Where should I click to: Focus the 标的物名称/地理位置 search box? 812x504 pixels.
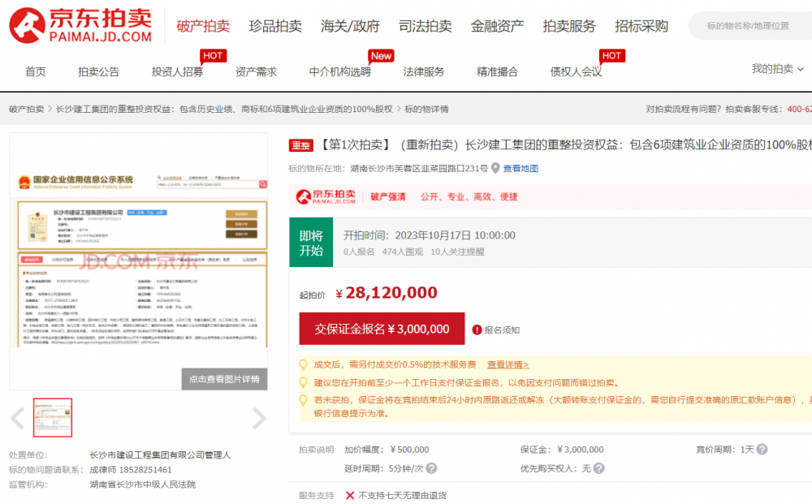click(x=749, y=26)
